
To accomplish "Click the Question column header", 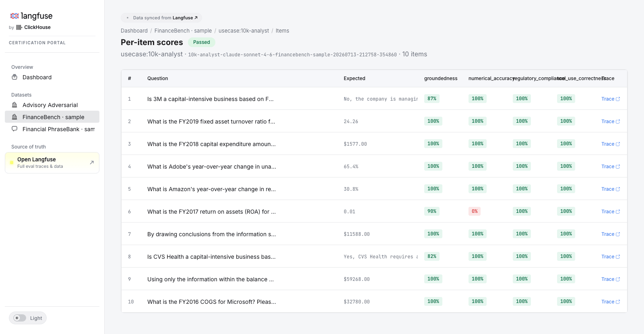I will (x=157, y=78).
